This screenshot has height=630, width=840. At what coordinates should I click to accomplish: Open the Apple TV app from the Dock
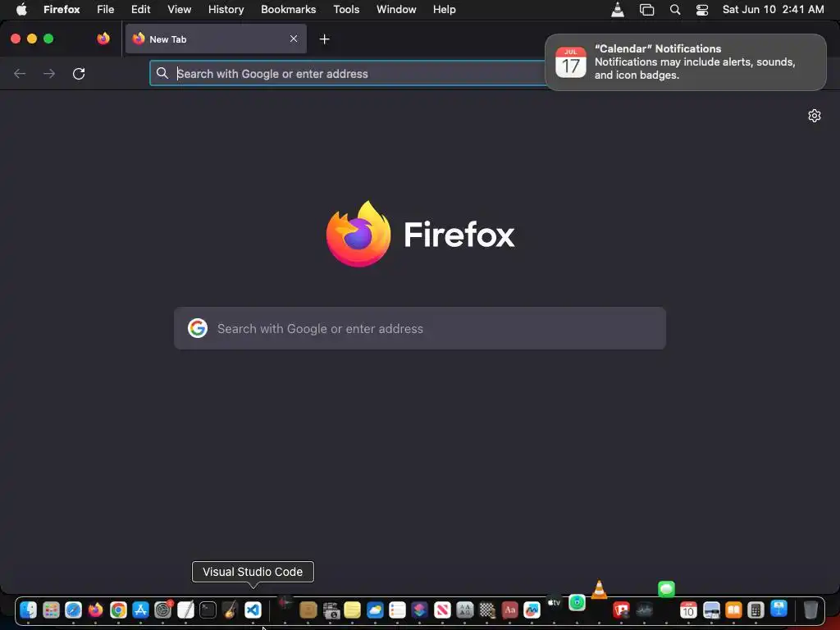[554, 603]
